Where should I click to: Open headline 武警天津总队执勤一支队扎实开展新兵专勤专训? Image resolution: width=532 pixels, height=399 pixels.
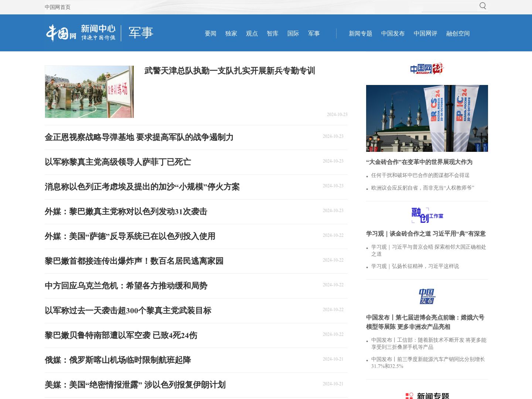pos(230,71)
